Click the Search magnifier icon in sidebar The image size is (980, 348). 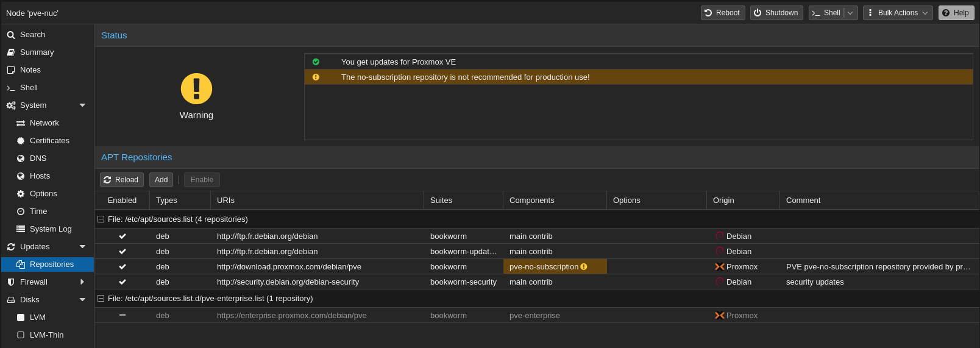coord(11,35)
